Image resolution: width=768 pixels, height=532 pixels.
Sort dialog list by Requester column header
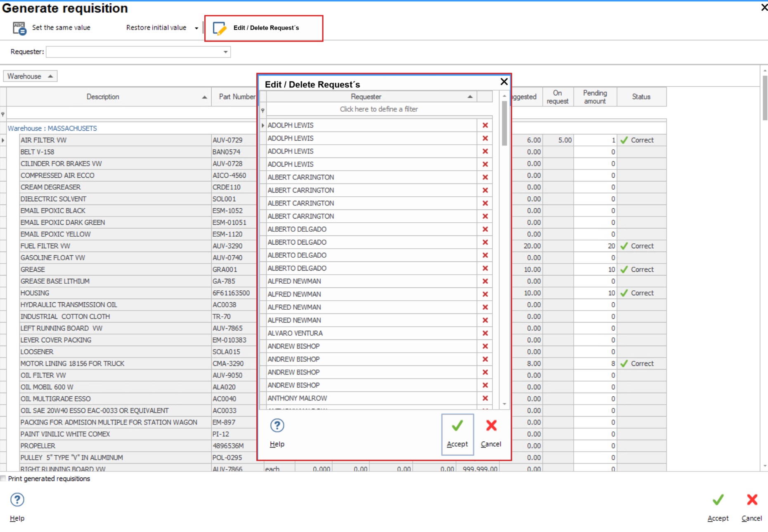[371, 97]
